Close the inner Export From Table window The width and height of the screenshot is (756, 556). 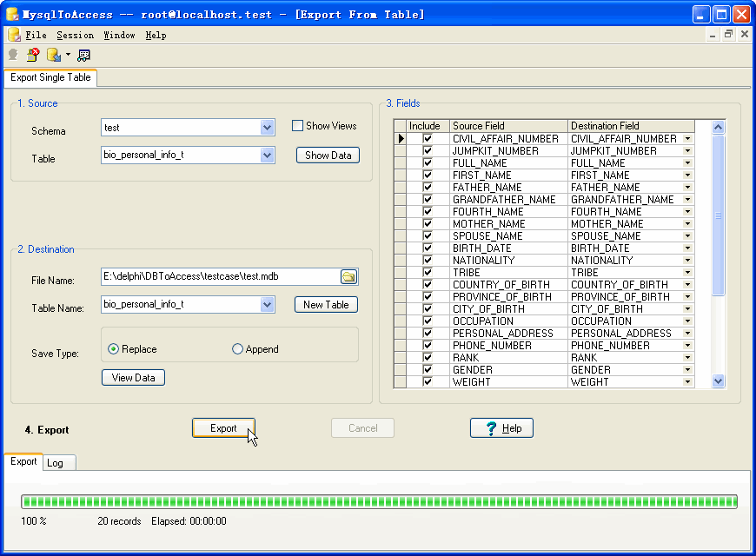coord(745,34)
